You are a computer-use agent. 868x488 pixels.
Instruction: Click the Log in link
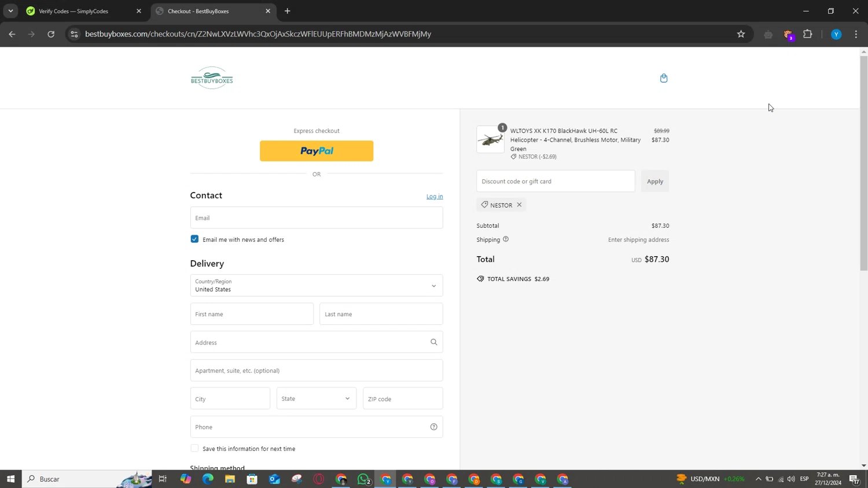coord(435,197)
